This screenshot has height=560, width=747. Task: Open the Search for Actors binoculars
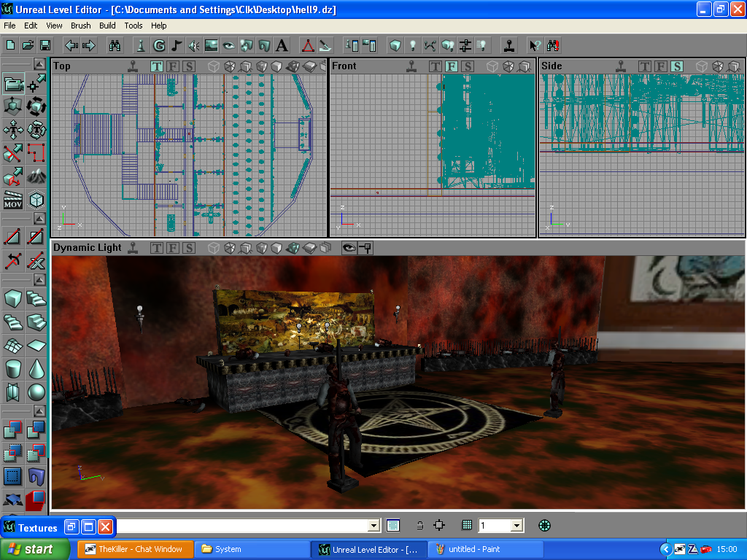(115, 45)
